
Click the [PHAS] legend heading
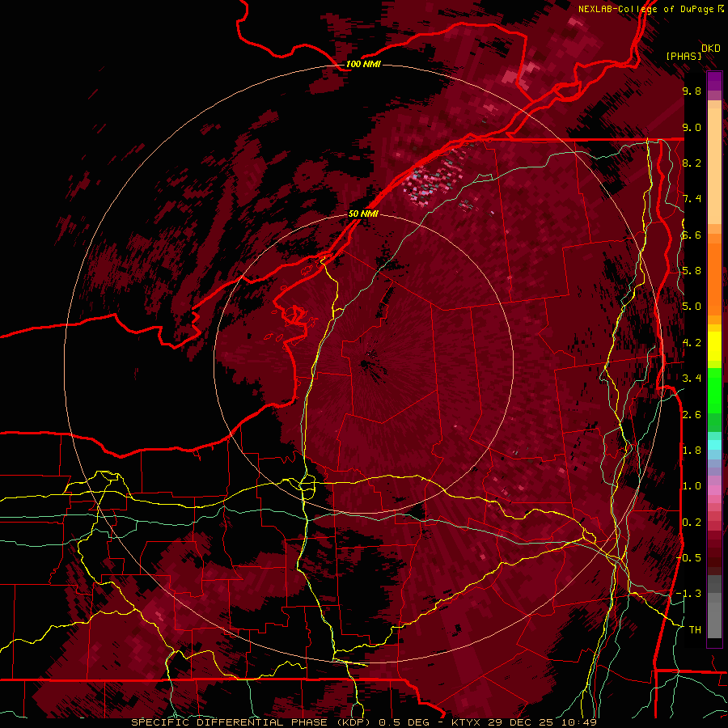(x=684, y=56)
